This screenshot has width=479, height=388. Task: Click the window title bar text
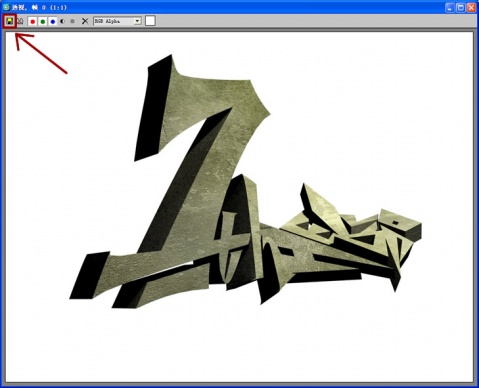click(x=39, y=7)
